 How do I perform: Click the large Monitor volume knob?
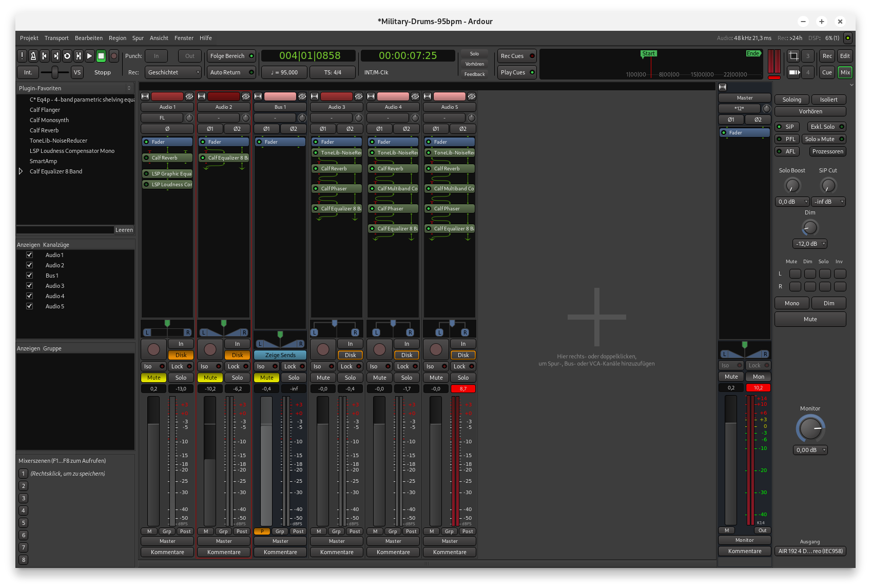(810, 428)
